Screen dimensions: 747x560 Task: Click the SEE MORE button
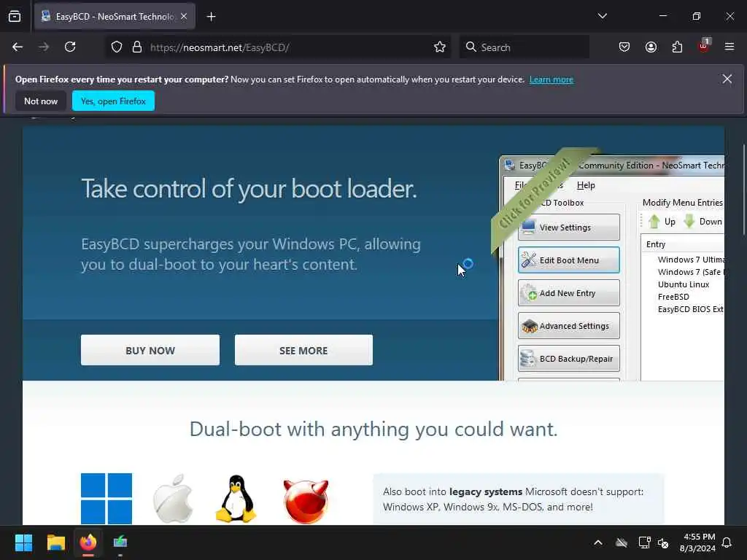(303, 350)
